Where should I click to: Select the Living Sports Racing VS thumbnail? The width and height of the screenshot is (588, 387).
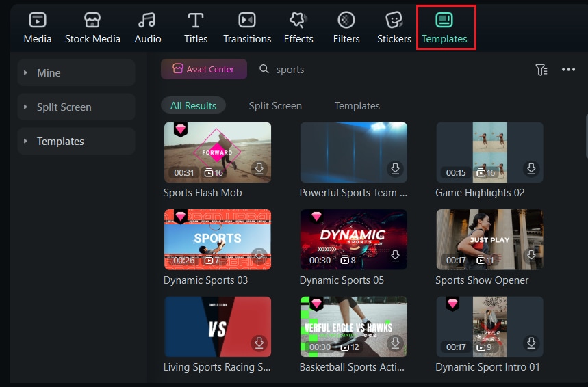(218, 327)
